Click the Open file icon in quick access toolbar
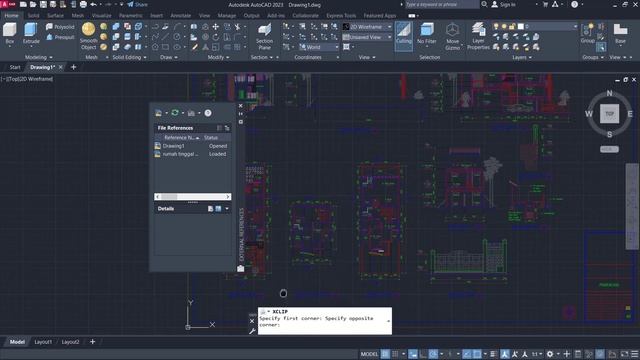Screen dimensions: 640x360 [33, 4]
